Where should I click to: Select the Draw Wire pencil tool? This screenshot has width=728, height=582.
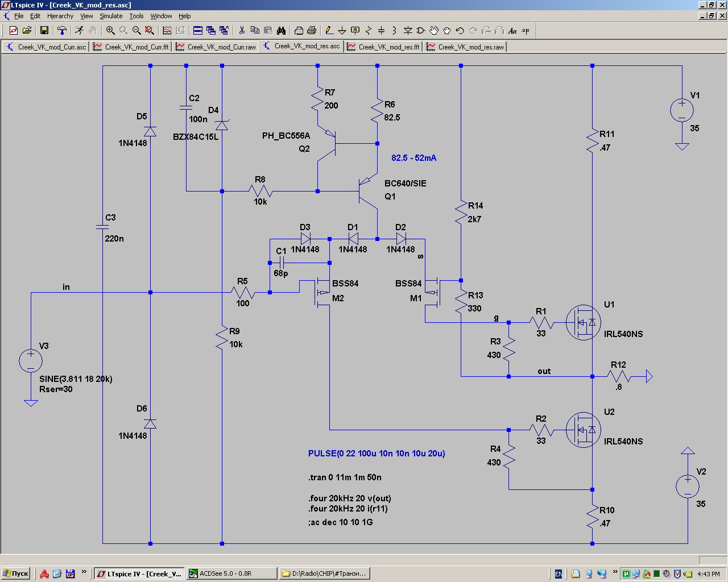[x=329, y=31]
